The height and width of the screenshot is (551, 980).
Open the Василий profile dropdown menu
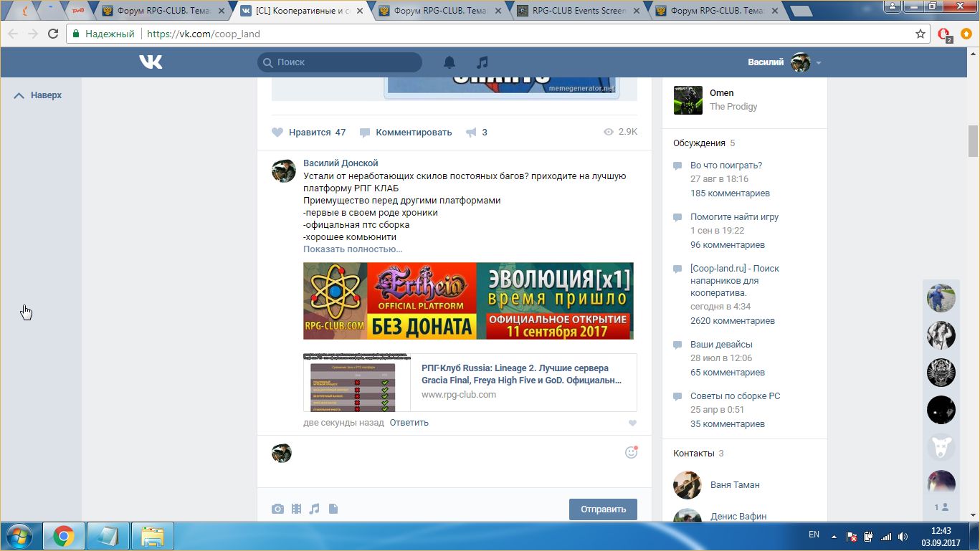tap(784, 62)
